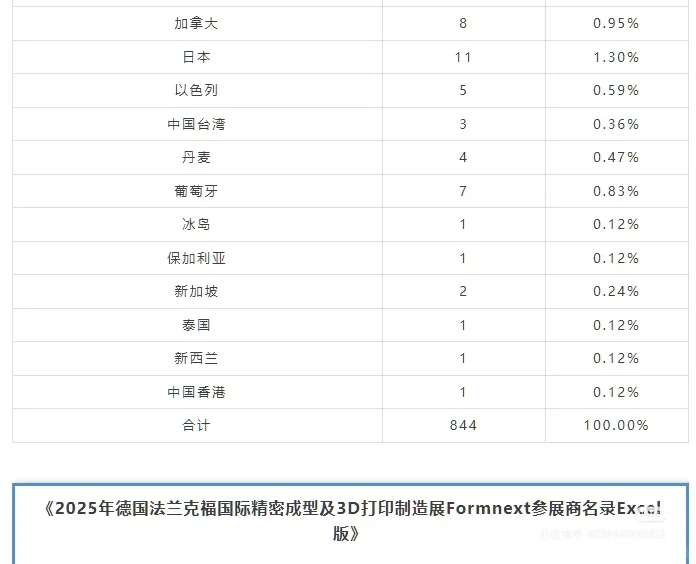Screen dimensions: 696x564
Task: Click the '日本' country cell
Action: tap(196, 57)
